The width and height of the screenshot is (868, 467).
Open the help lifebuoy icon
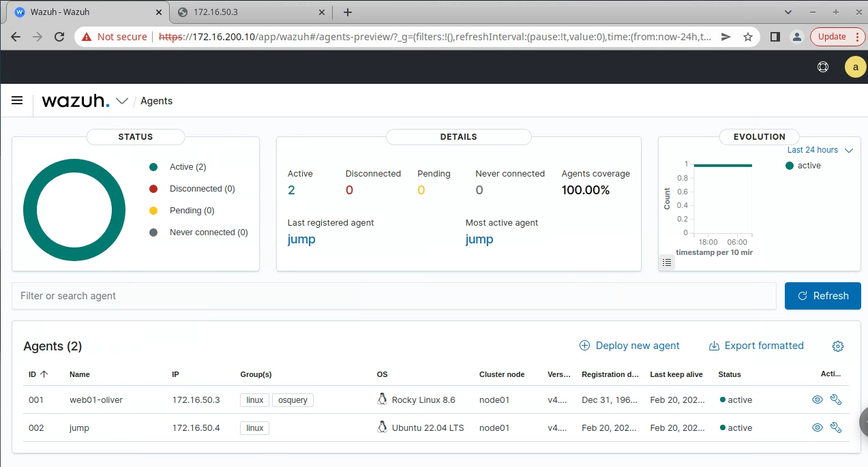823,67
